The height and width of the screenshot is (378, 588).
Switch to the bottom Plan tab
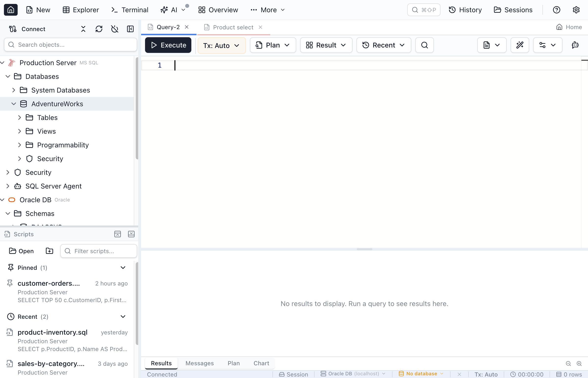(x=233, y=363)
